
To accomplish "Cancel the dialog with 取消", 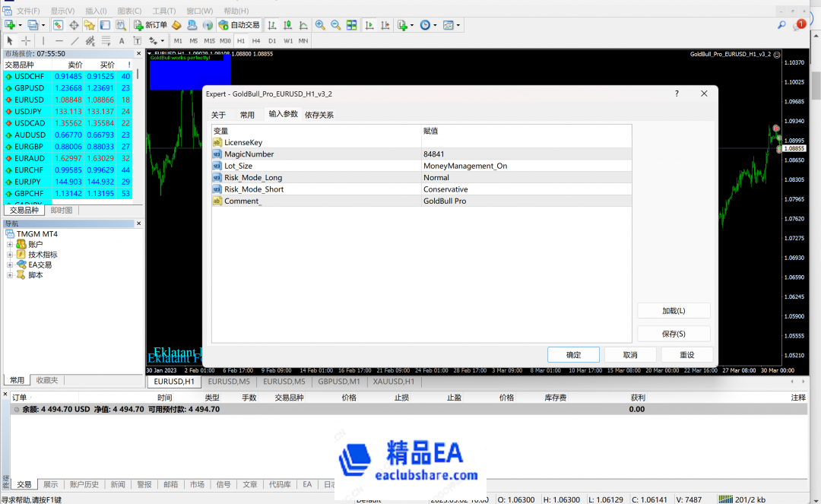I will point(630,354).
